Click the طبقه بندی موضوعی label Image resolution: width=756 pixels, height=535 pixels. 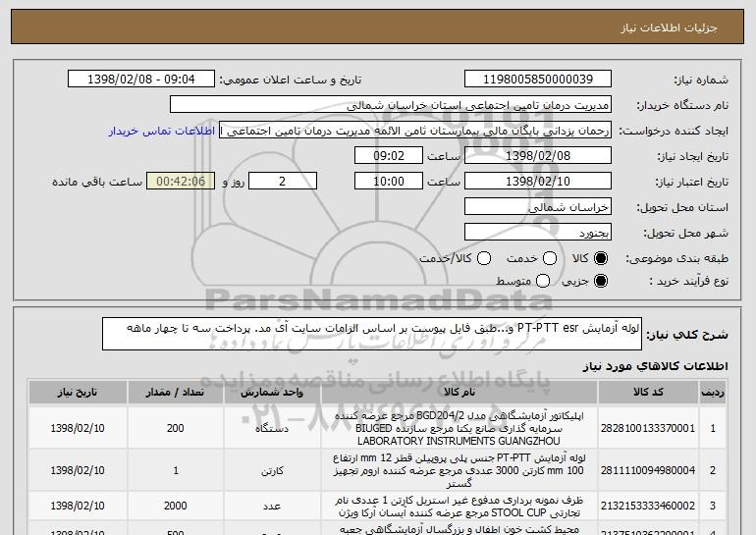point(676,259)
